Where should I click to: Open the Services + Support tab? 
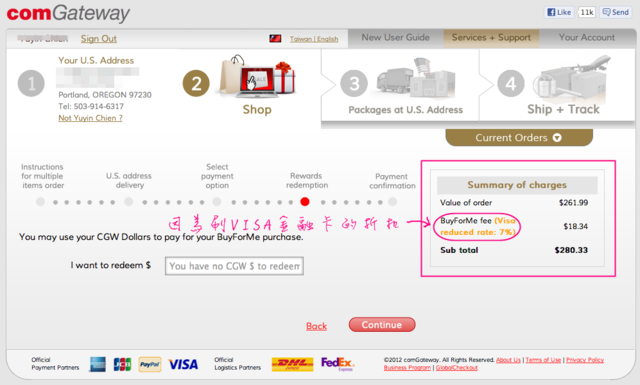click(x=491, y=38)
